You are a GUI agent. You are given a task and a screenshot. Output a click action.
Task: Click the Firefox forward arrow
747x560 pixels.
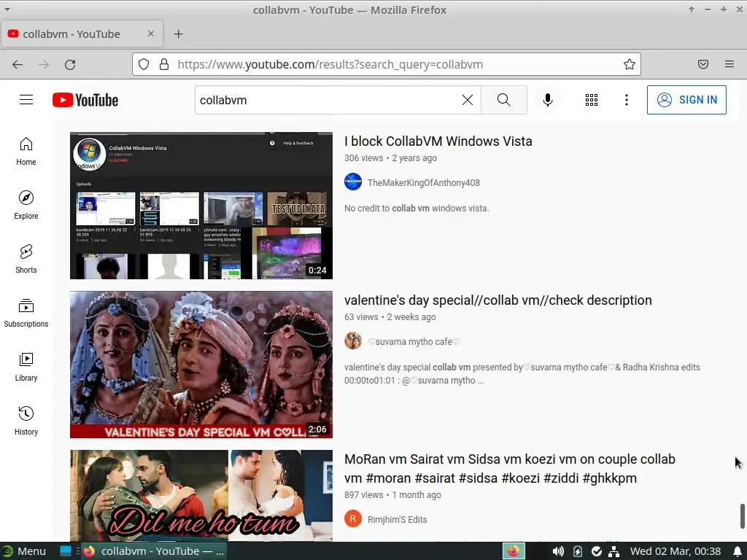tap(44, 64)
